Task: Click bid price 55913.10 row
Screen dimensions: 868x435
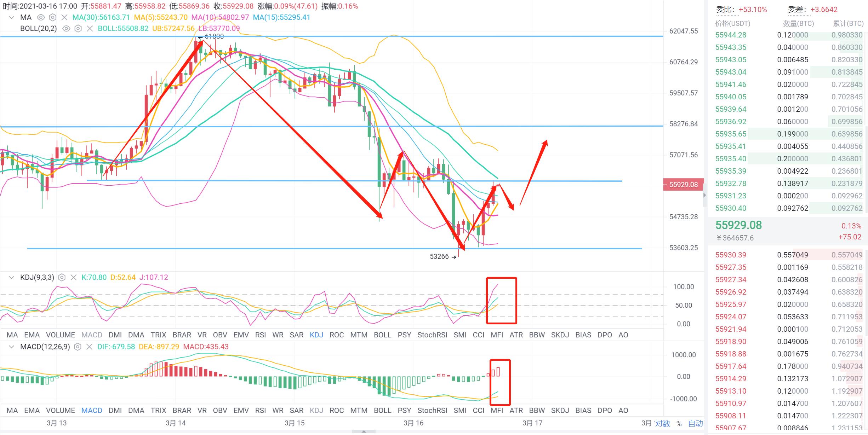Action: pos(789,391)
